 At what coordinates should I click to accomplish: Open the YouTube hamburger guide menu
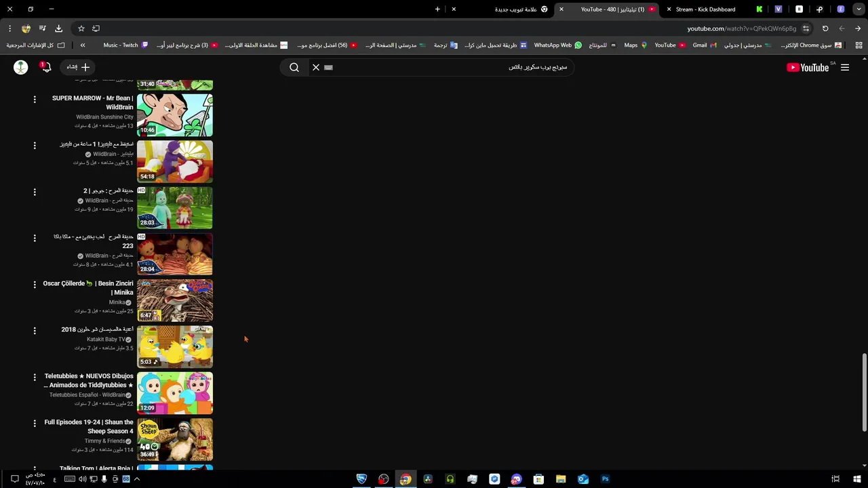(845, 67)
